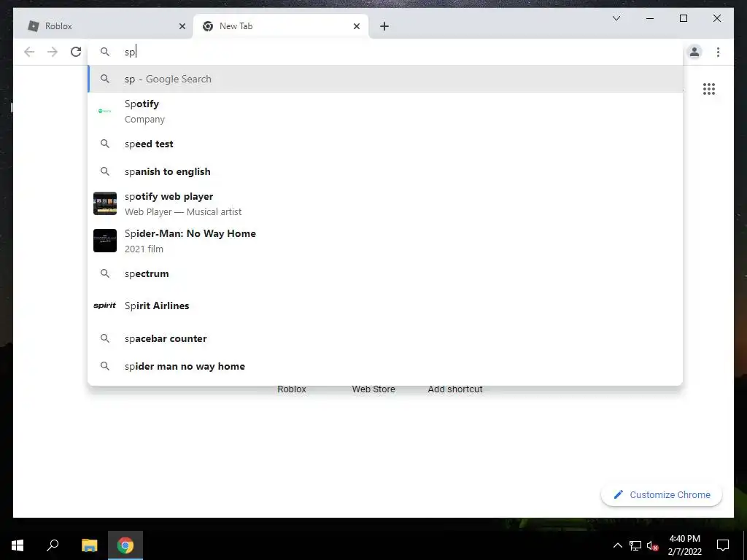
Task: Click the muted volume tray icon
Action: (x=652, y=545)
